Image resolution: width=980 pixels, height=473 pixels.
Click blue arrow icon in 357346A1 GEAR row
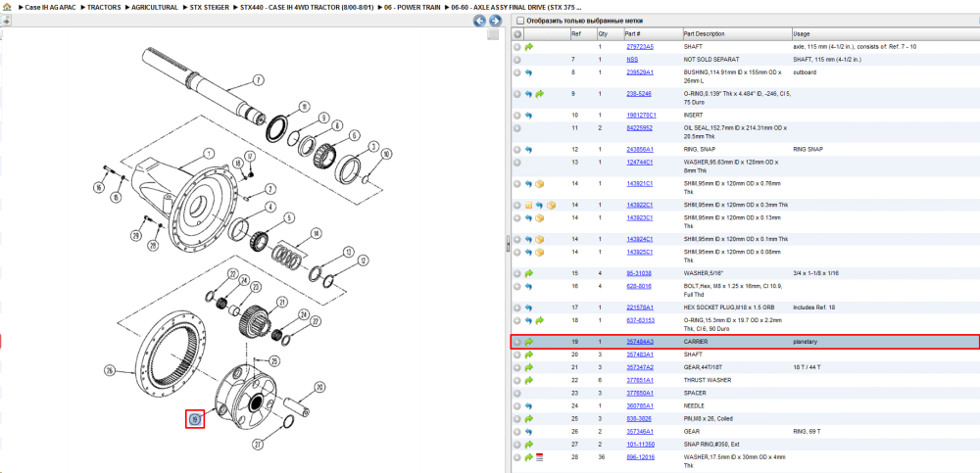pos(529,432)
